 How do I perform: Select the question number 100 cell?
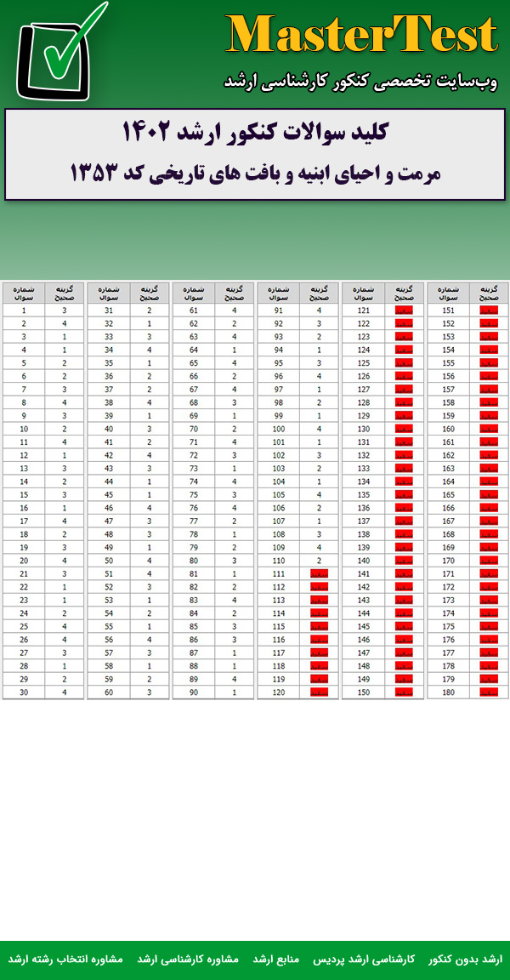279,429
